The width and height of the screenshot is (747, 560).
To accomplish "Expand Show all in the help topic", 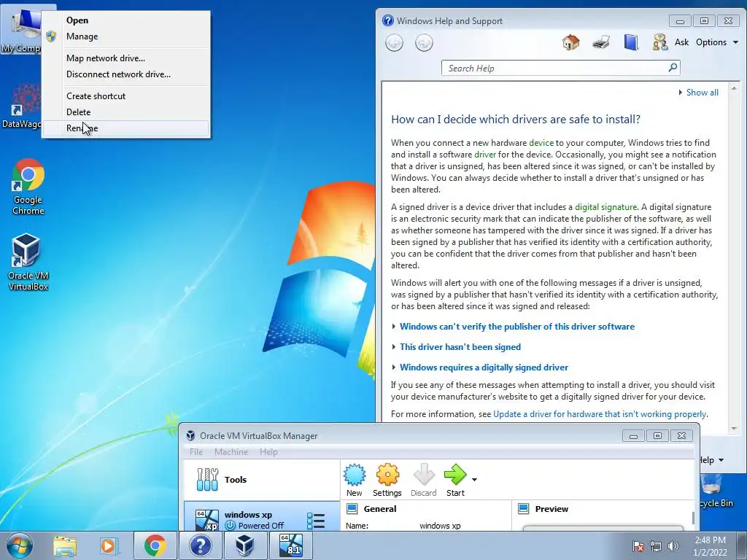I will pos(698,93).
